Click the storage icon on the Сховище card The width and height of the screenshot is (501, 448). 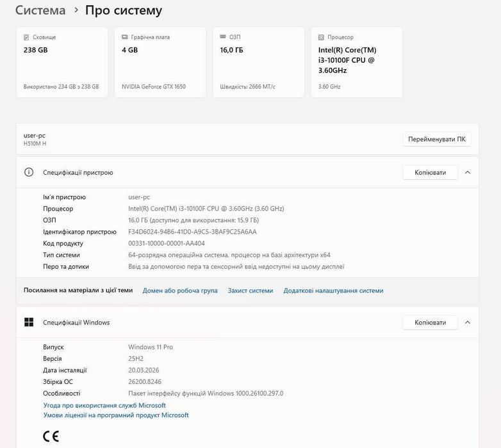point(26,37)
